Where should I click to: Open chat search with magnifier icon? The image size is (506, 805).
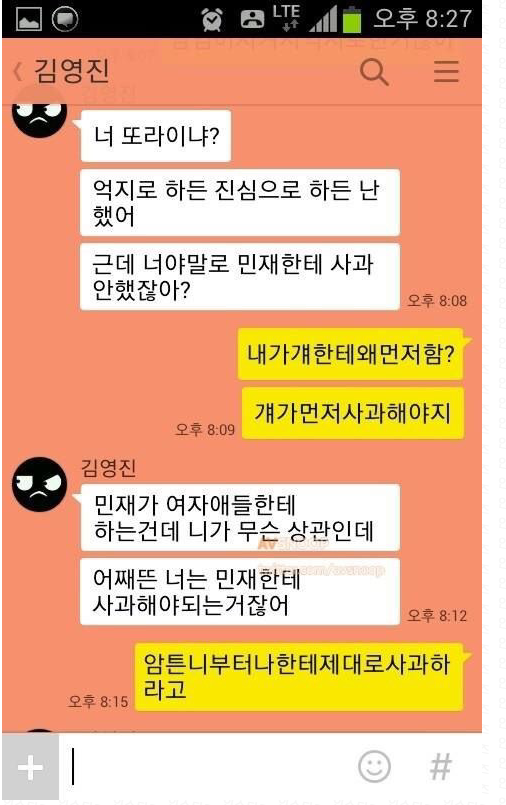pos(374,71)
